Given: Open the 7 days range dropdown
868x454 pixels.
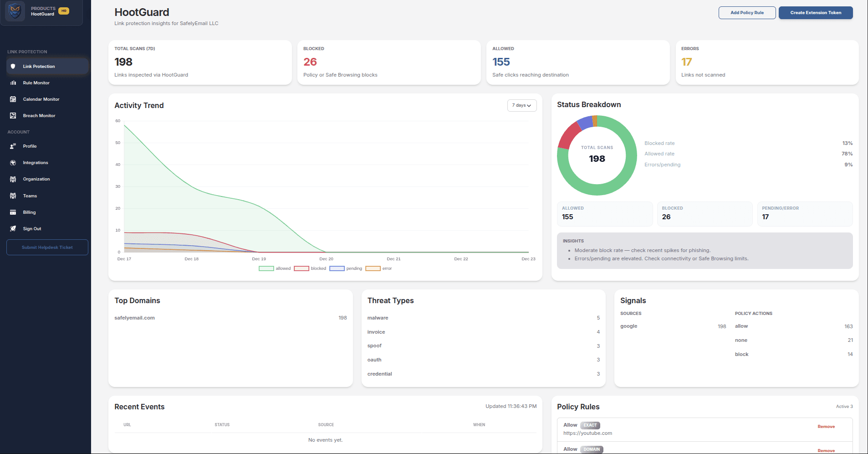Looking at the screenshot, I should click(521, 105).
